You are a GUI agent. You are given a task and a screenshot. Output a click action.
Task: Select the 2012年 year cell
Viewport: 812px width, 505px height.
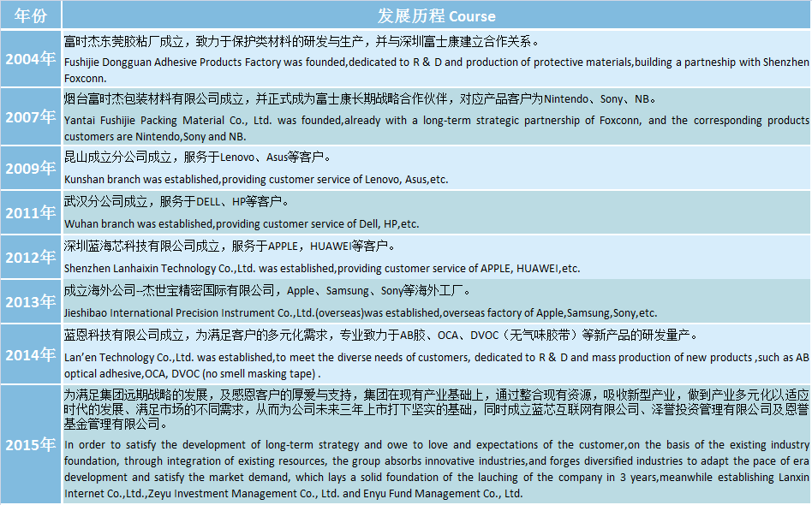(x=31, y=257)
